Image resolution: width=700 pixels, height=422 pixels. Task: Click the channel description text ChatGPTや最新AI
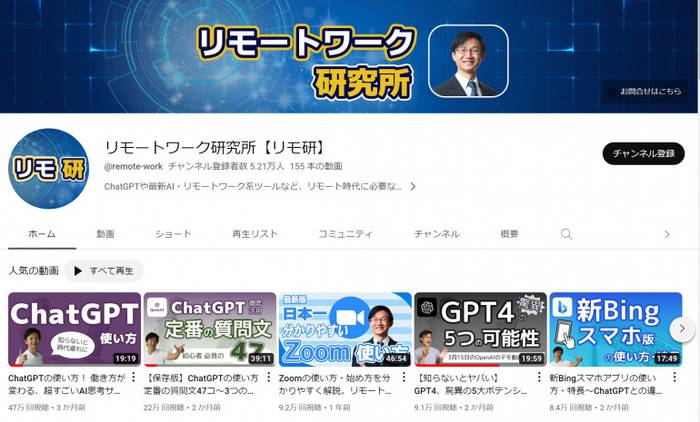pyautogui.click(x=253, y=186)
